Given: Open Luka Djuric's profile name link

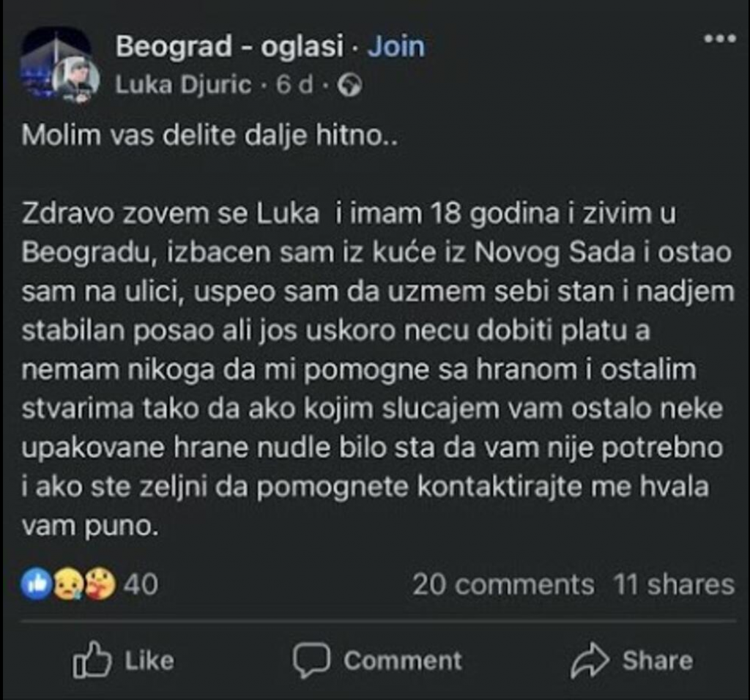Looking at the screenshot, I should tap(182, 86).
